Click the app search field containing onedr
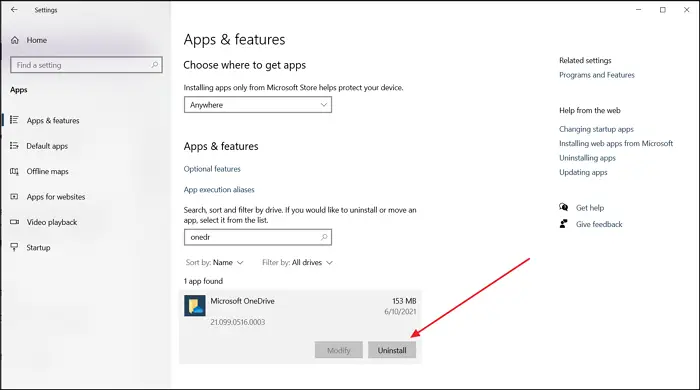Viewport: 700px width, 390px height. (x=258, y=237)
